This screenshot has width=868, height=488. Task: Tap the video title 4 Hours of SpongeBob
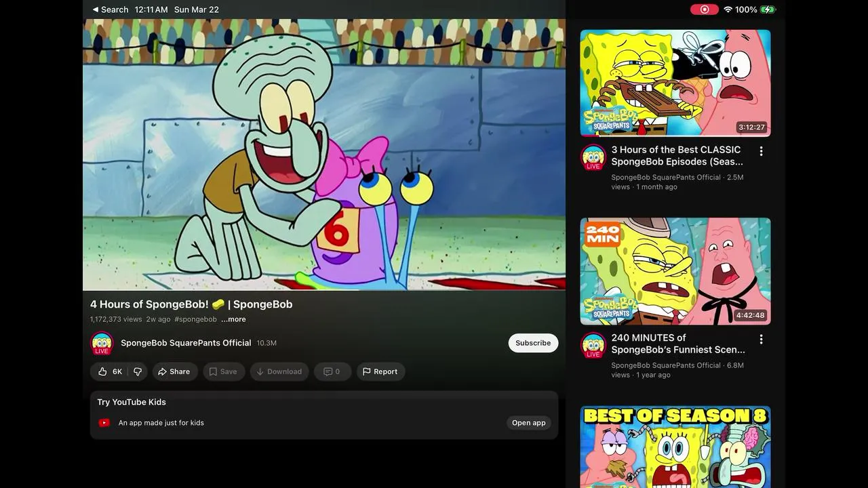[x=191, y=304]
